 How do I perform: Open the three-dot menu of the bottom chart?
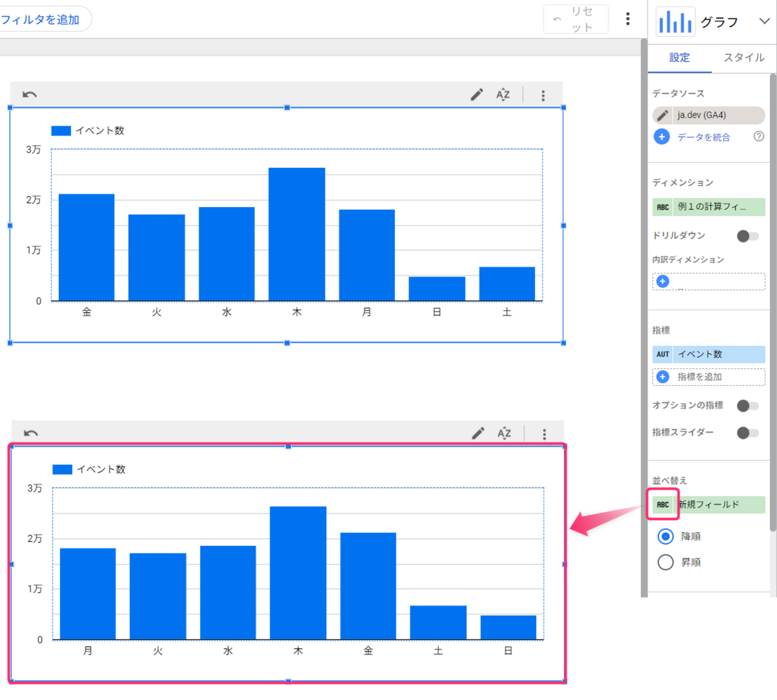tap(544, 434)
